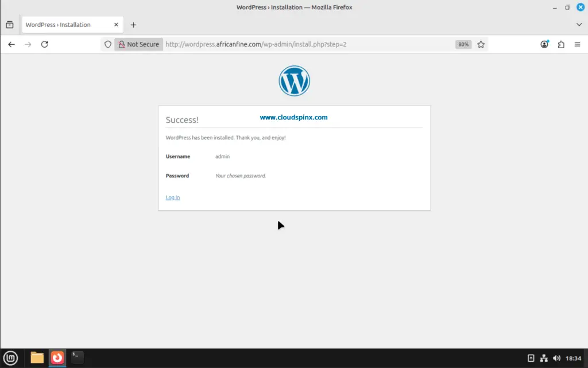
Task: Bookmark this page with the star icon
Action: (x=481, y=44)
